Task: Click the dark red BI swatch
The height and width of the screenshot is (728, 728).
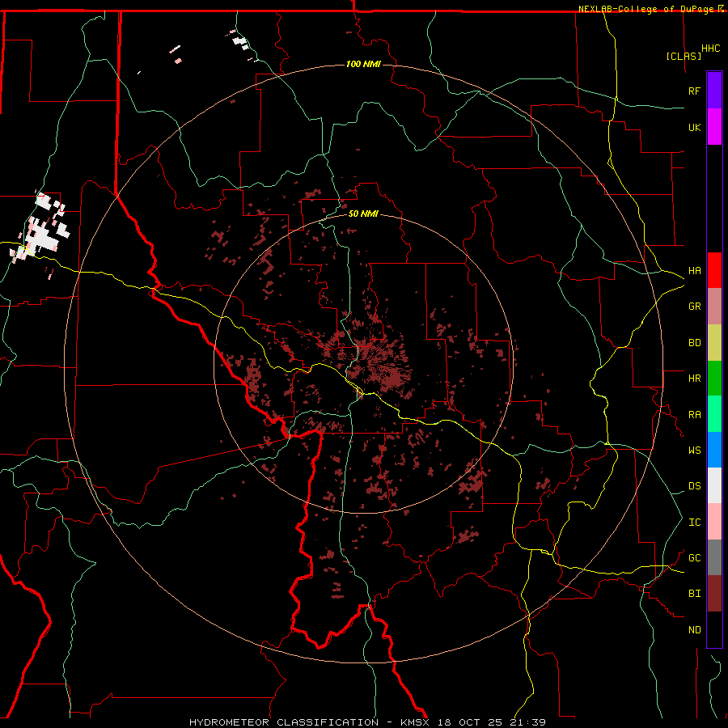Action: (x=714, y=594)
